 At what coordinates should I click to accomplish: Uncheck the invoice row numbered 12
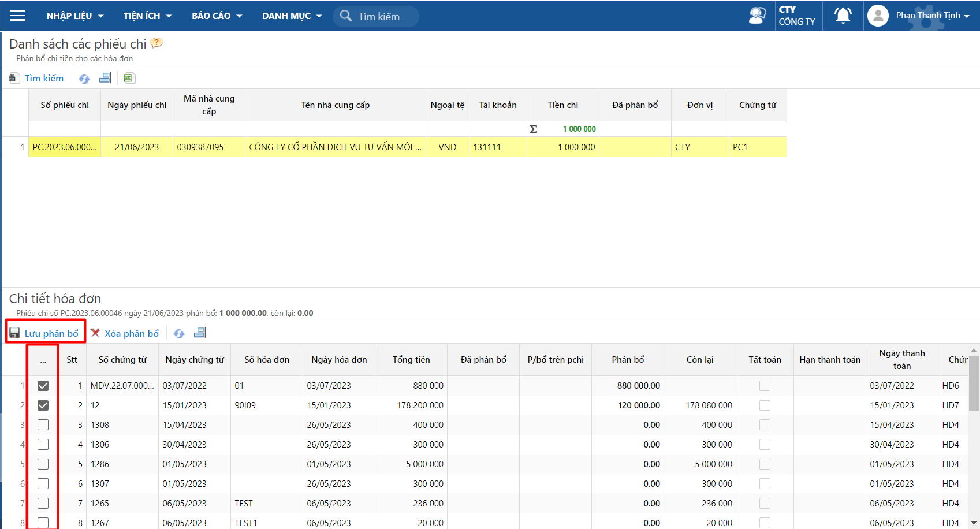tap(43, 405)
